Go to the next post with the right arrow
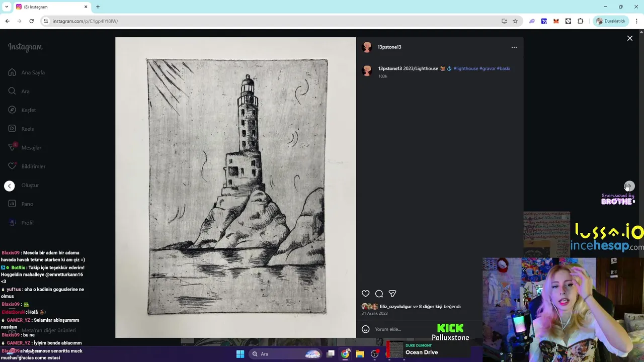This screenshot has width=644, height=362. point(629,186)
